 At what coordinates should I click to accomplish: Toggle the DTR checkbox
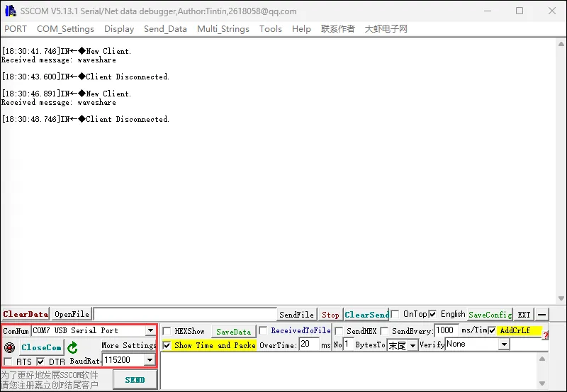(x=40, y=362)
